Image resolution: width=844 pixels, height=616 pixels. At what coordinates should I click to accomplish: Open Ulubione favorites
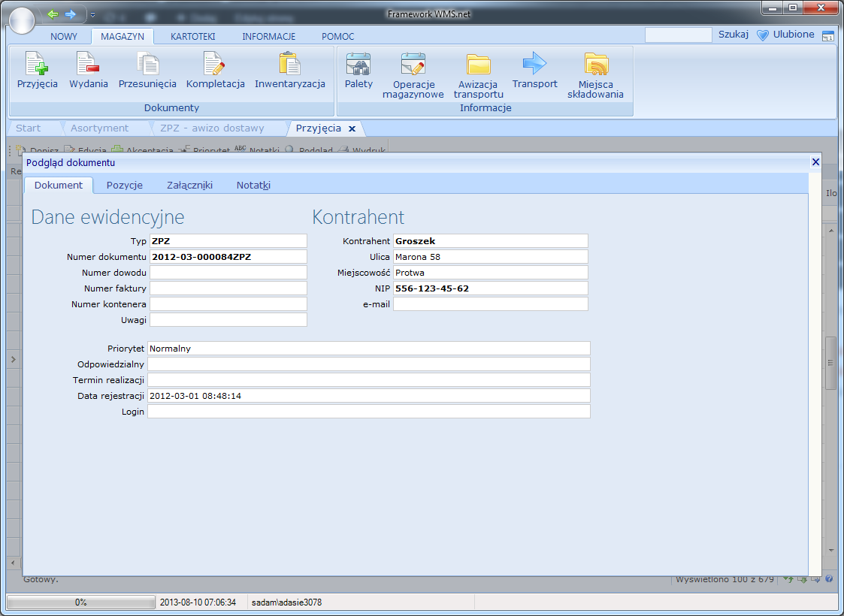[x=785, y=35]
